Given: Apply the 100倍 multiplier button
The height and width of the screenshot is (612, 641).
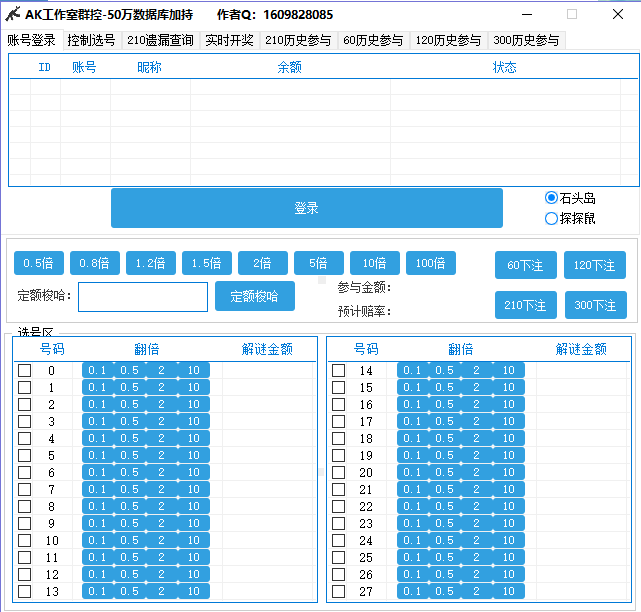Looking at the screenshot, I should [x=431, y=264].
